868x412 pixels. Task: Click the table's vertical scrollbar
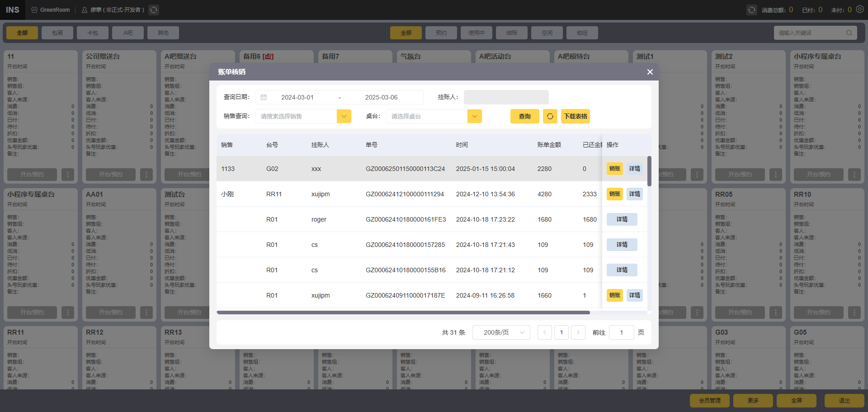point(649,171)
